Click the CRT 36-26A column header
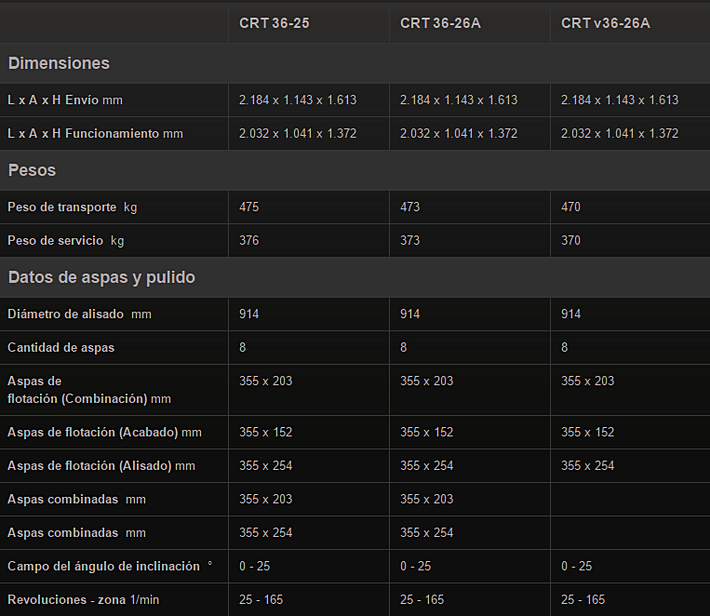The height and width of the screenshot is (616, 710). coord(440,23)
